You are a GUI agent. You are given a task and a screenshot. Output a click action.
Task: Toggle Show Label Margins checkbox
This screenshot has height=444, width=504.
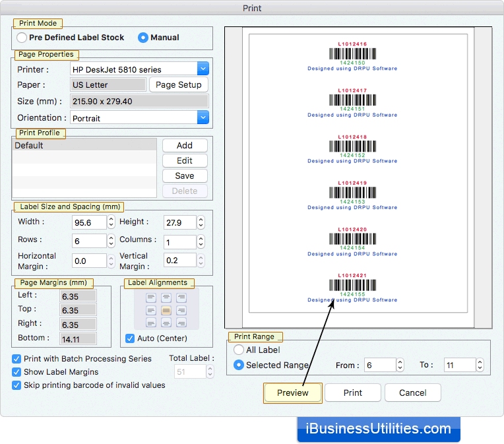(16, 372)
